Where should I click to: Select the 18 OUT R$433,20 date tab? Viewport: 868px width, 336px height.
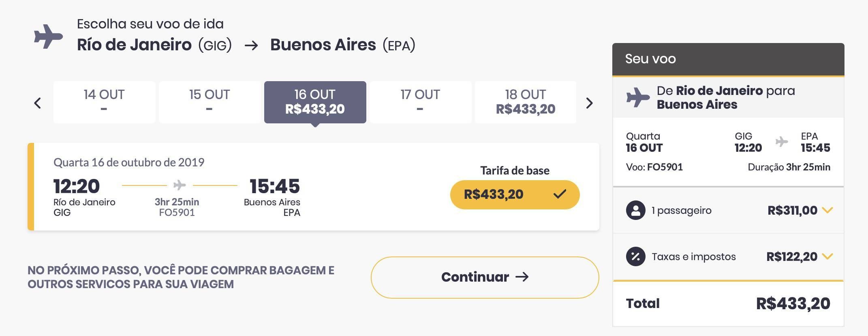[526, 102]
